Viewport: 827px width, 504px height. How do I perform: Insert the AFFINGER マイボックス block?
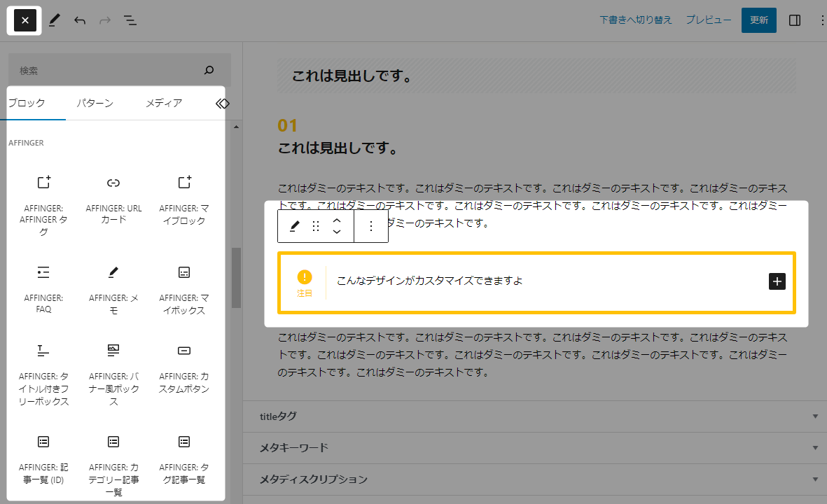click(x=184, y=290)
